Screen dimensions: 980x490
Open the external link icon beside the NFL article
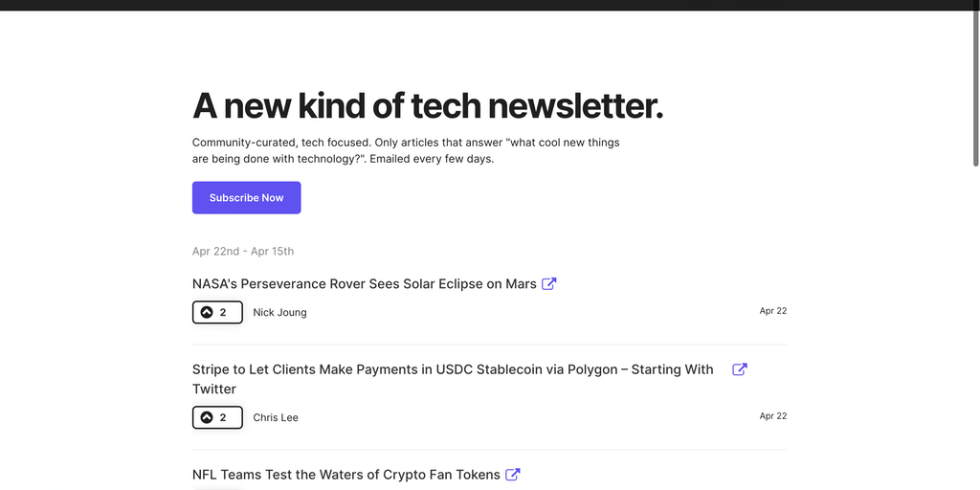point(513,475)
